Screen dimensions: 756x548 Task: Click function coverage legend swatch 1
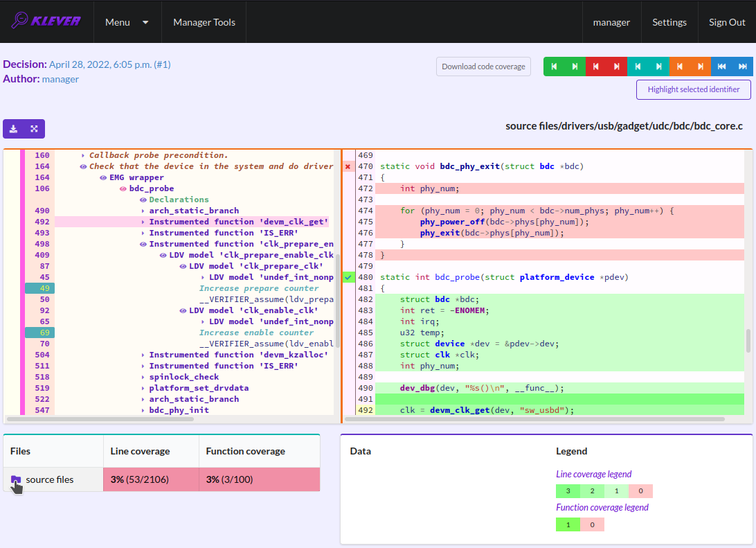point(568,525)
